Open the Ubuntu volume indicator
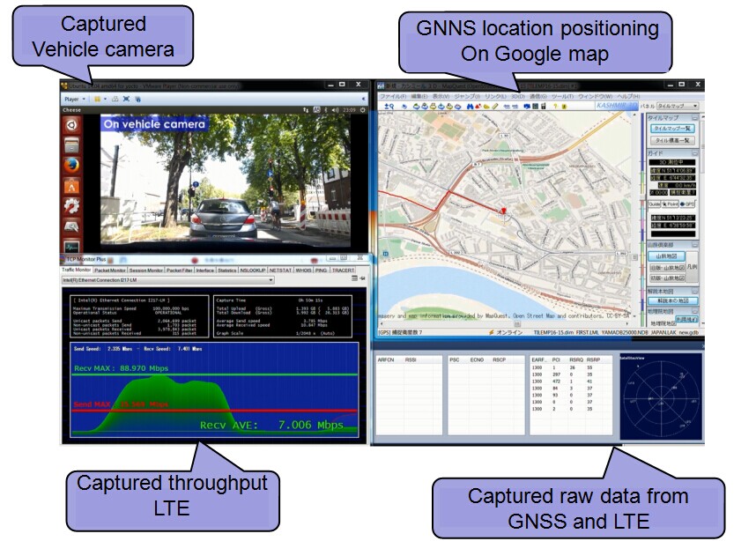Image resolution: width=756 pixels, height=541 pixels. pos(335,110)
